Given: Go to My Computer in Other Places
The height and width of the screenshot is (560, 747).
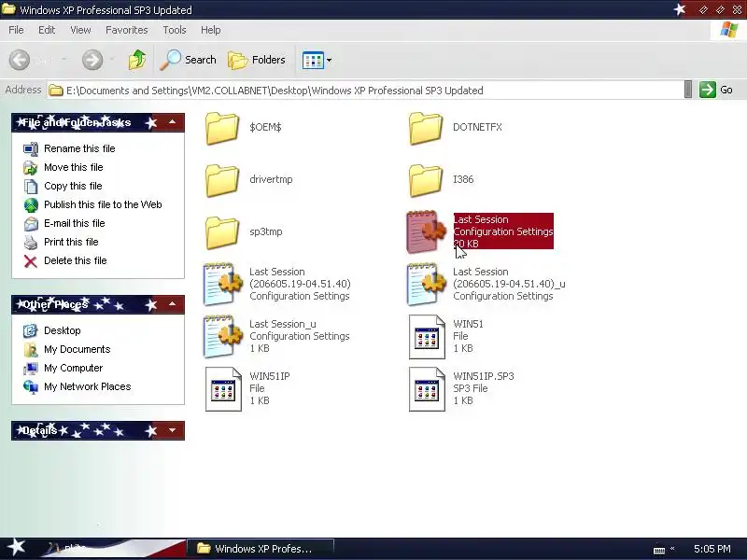Looking at the screenshot, I should click(73, 368).
